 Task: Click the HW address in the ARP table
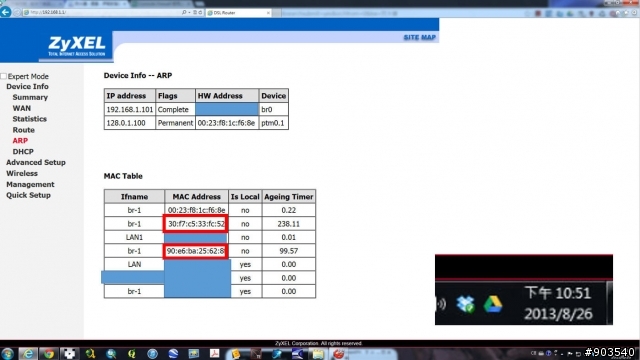click(227, 123)
